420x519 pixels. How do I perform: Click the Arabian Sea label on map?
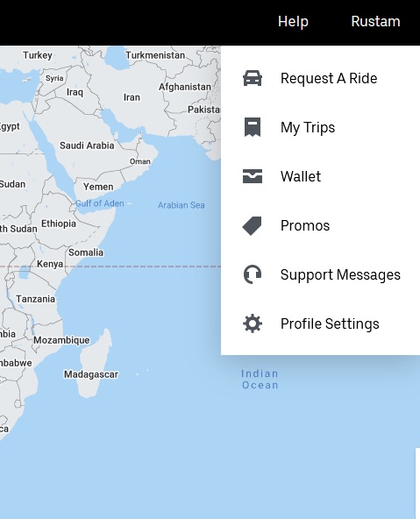[x=181, y=205]
